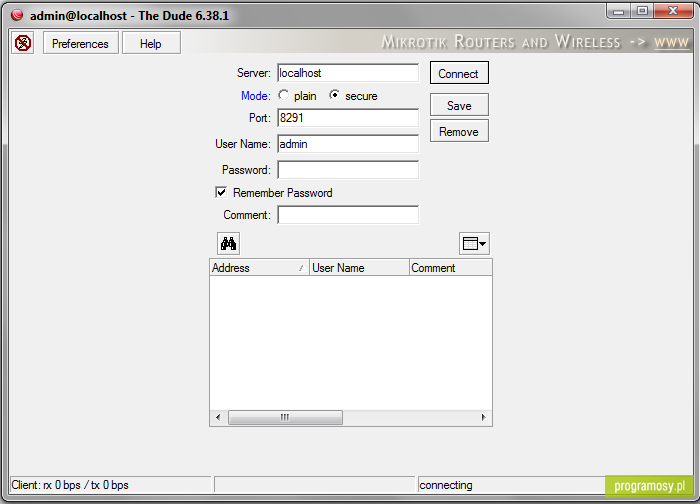Minimize The Dude window
This screenshot has height=504, width=700.
[x=619, y=11]
